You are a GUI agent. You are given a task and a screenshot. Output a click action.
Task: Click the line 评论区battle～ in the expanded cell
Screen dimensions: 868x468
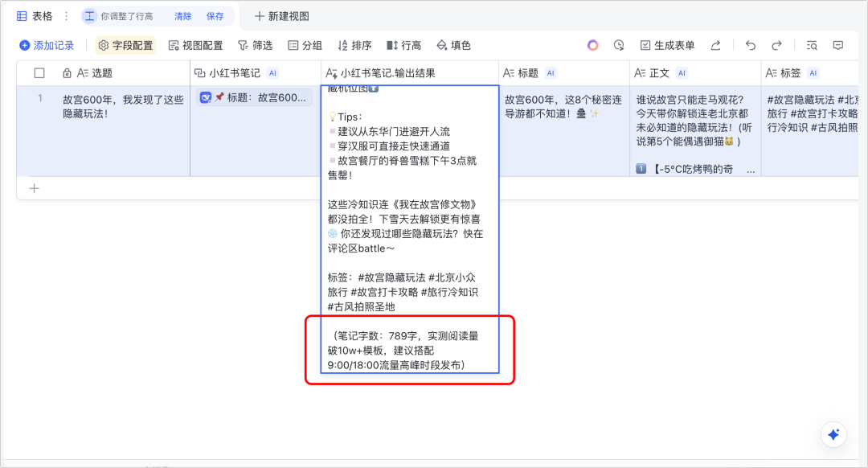click(x=361, y=248)
